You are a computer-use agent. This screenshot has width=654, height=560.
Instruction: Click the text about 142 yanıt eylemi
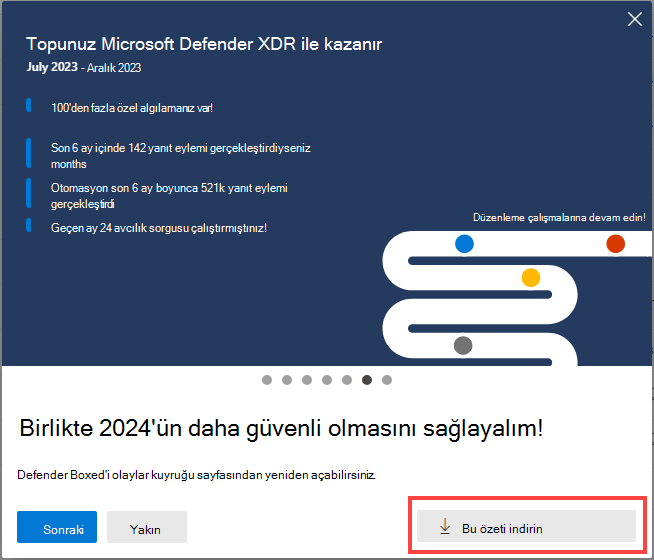point(181,156)
